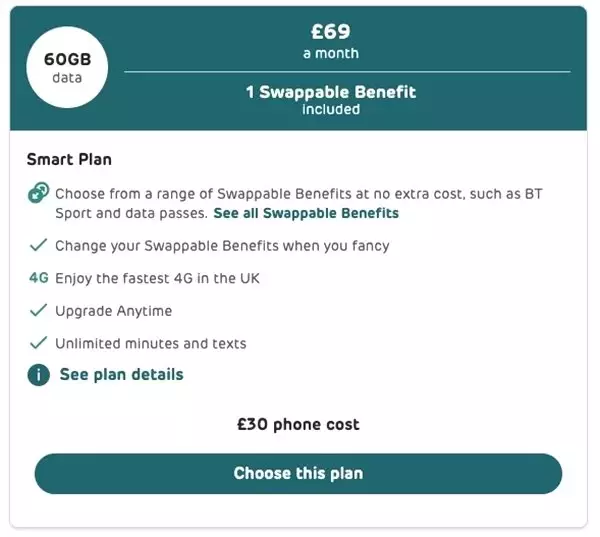Click Change your Swappable Benefits when you fancy

[222, 245]
